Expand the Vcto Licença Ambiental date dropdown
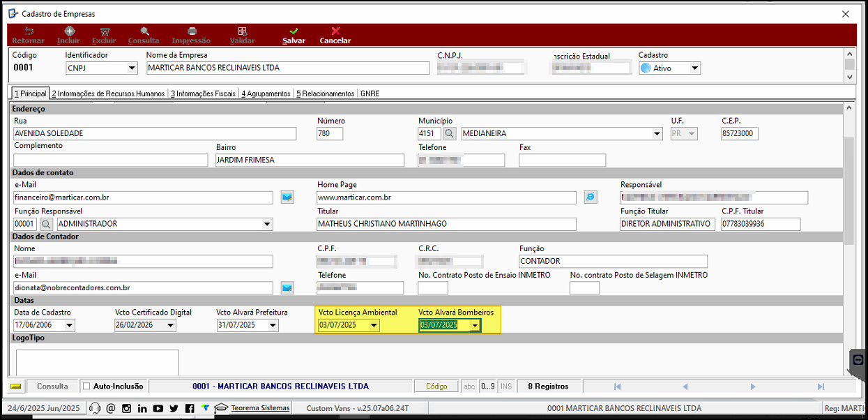 point(374,325)
